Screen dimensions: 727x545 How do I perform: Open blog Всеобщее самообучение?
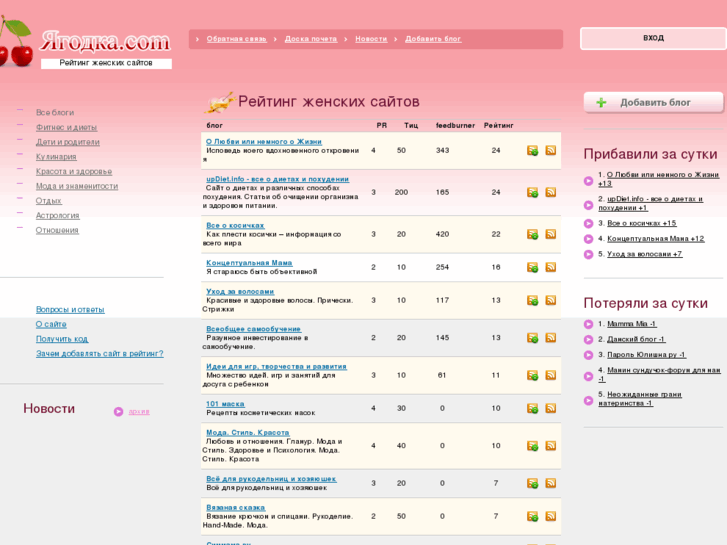pos(253,329)
